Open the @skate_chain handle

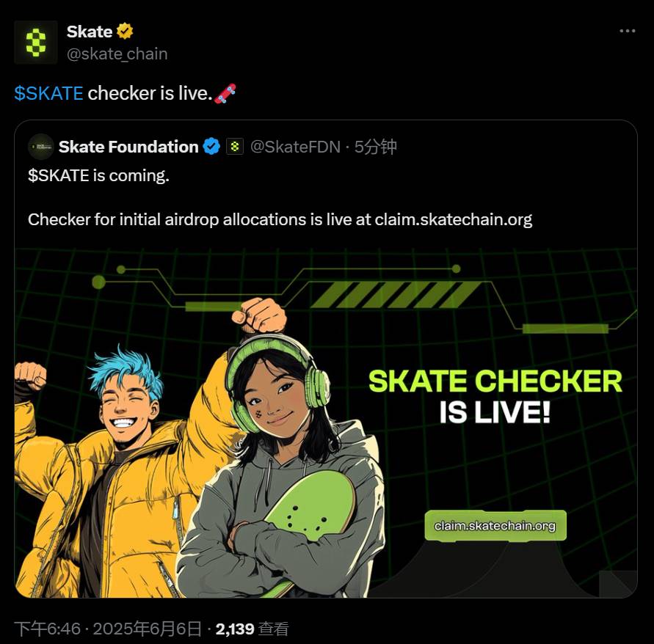point(117,54)
